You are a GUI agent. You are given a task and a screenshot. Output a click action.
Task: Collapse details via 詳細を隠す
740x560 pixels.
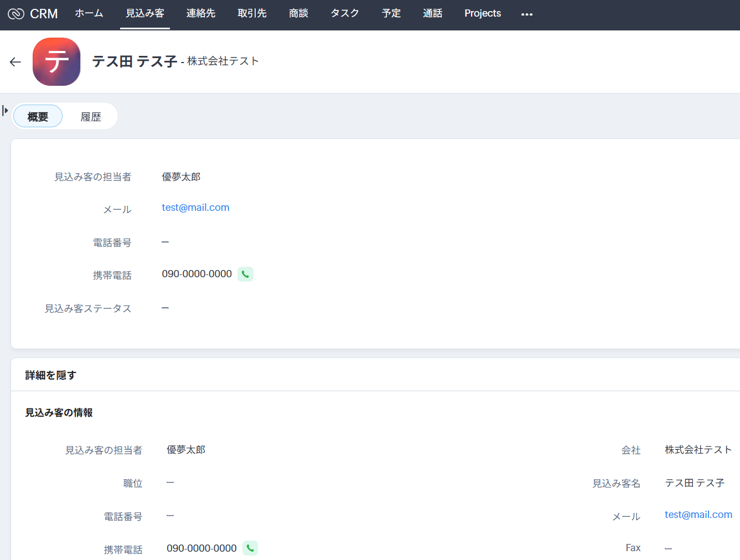[x=50, y=375]
